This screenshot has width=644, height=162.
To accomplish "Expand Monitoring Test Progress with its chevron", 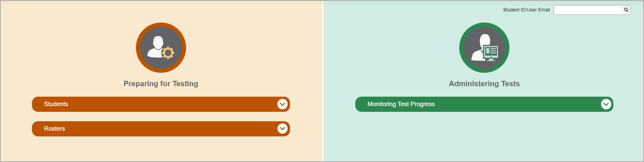I will (x=606, y=104).
